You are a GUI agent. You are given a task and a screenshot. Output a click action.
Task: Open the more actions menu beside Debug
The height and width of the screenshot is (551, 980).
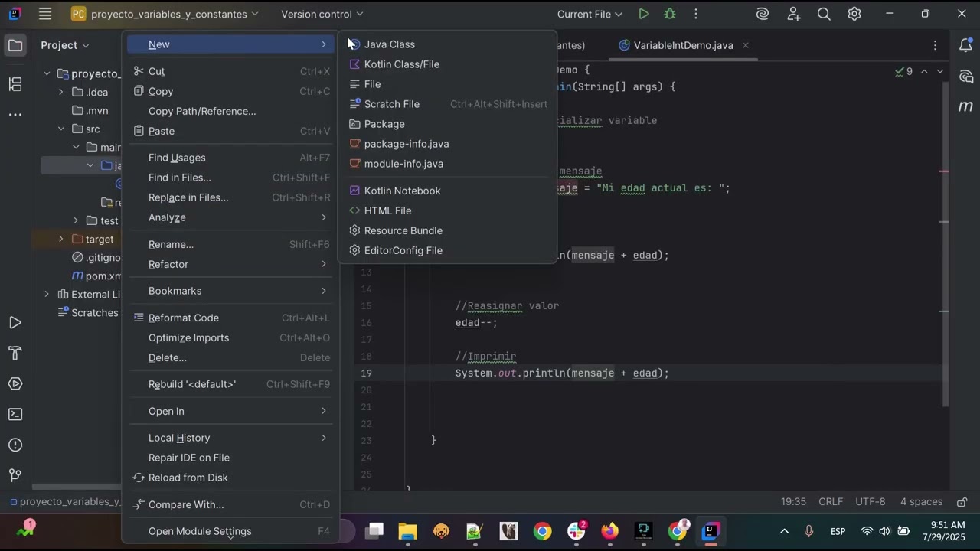(696, 14)
